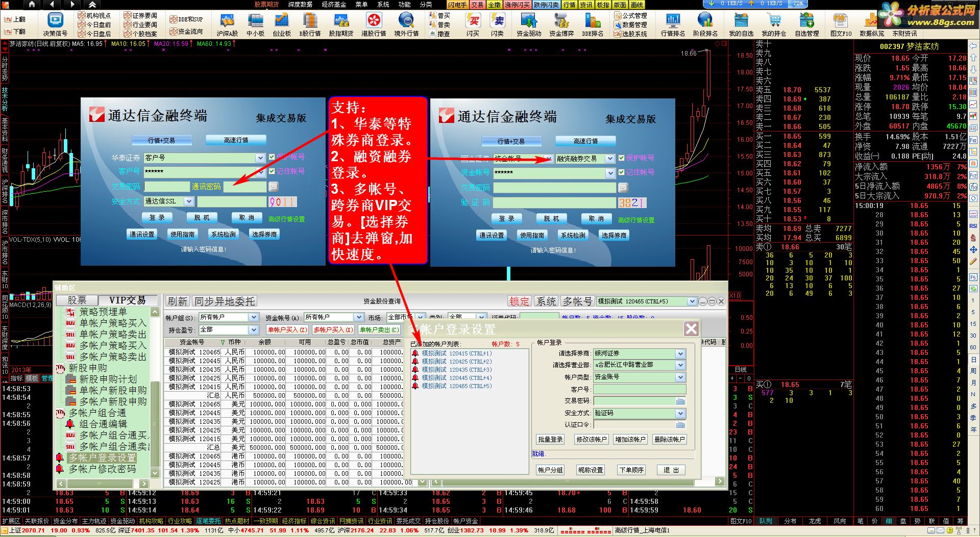The height and width of the screenshot is (537, 980).
Task: Select 多帐户修改密码 in the tree
Action: click(x=102, y=469)
